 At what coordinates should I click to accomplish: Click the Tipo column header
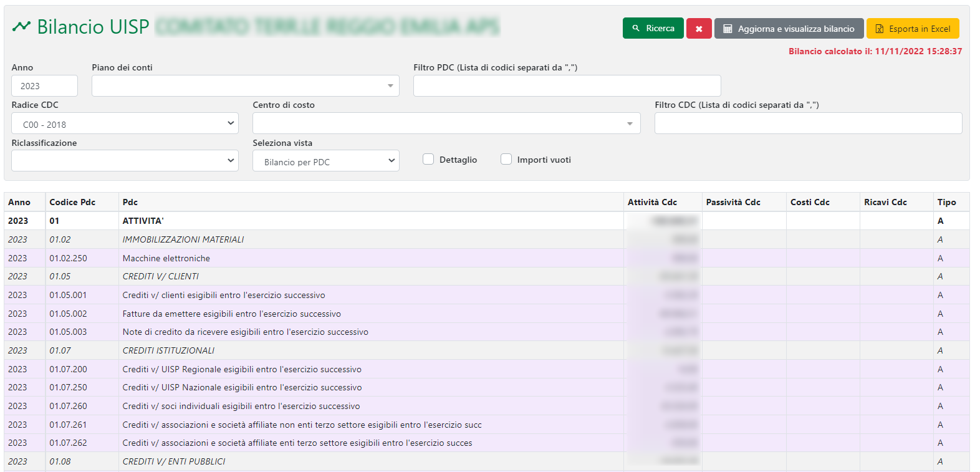(946, 202)
